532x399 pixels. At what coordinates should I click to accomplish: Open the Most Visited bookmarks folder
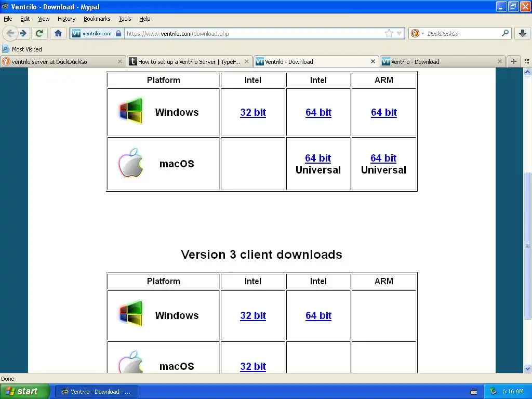(22, 49)
